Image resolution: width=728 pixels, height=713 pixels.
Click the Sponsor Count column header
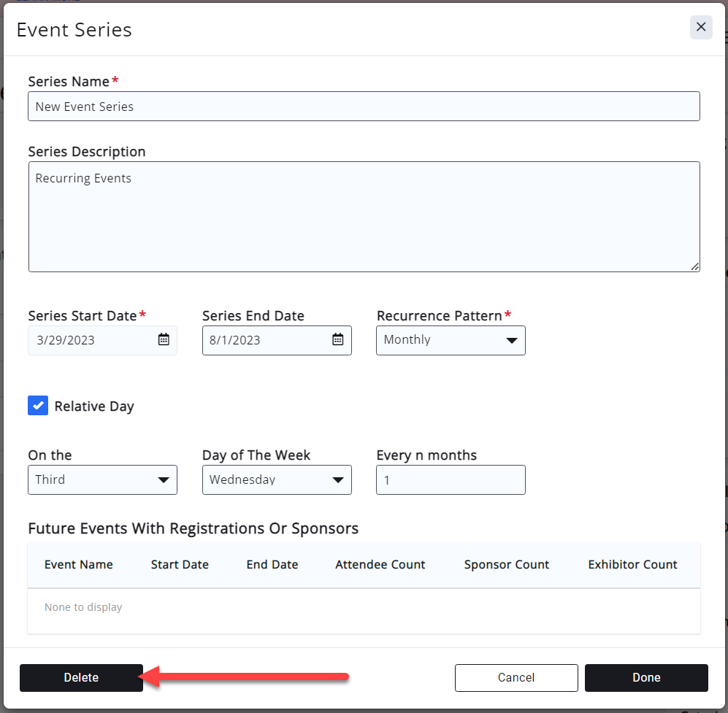[x=507, y=564]
